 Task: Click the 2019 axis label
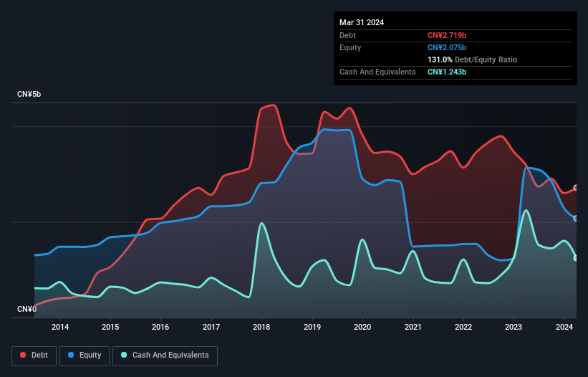tap(312, 327)
